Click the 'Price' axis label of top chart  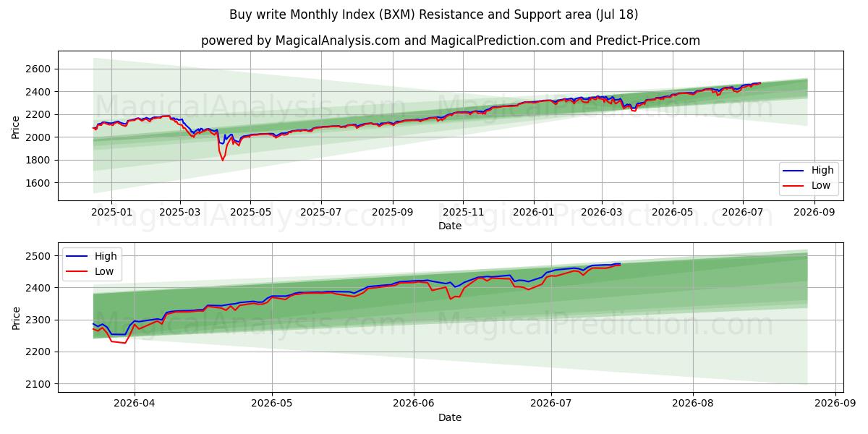click(16, 126)
